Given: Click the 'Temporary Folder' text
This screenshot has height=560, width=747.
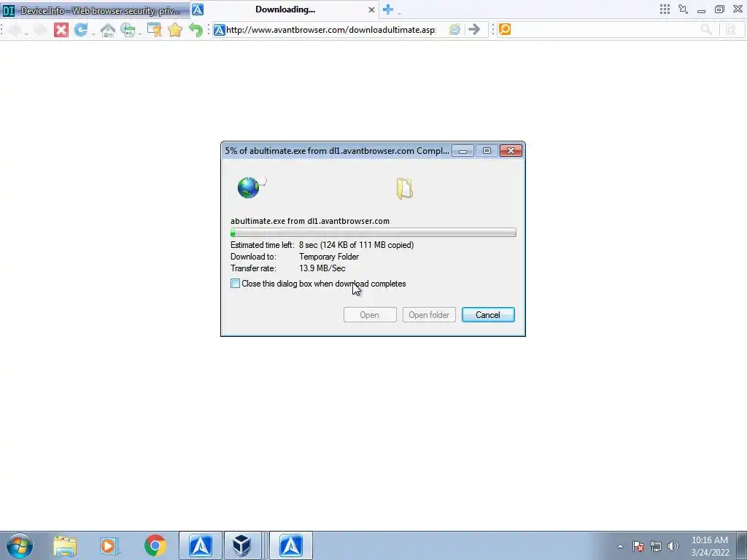Looking at the screenshot, I should point(329,257).
